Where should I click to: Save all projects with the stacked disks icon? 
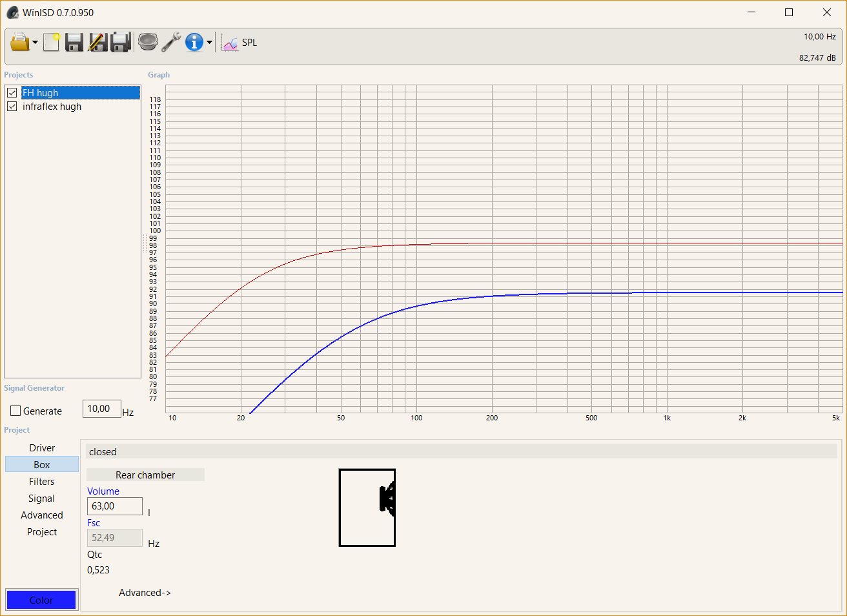click(121, 43)
